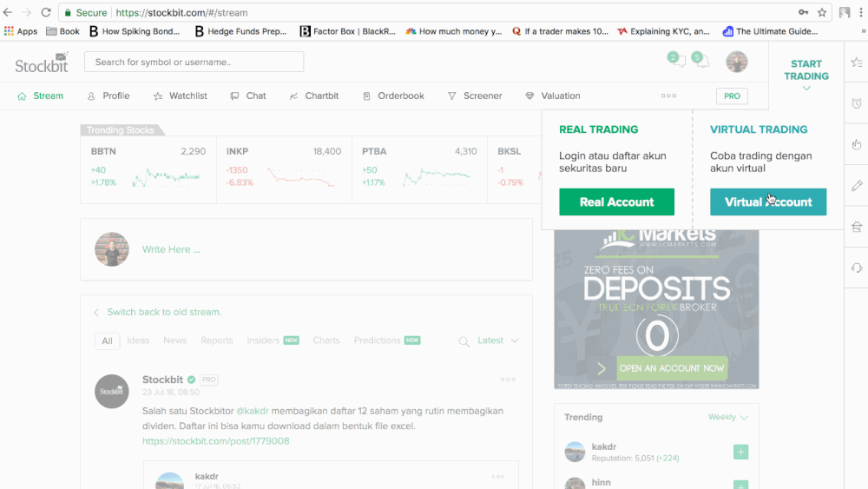Open notifications bell with badge 5
868x489 pixels.
point(700,59)
